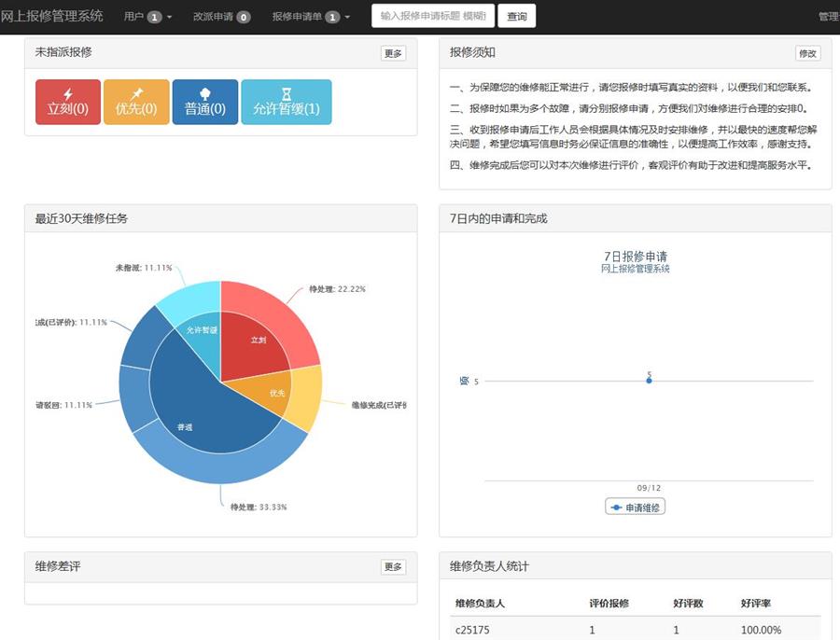Click the 最近30天维修任务 panel heading
This screenshot has width=840, height=640.
pos(81,218)
